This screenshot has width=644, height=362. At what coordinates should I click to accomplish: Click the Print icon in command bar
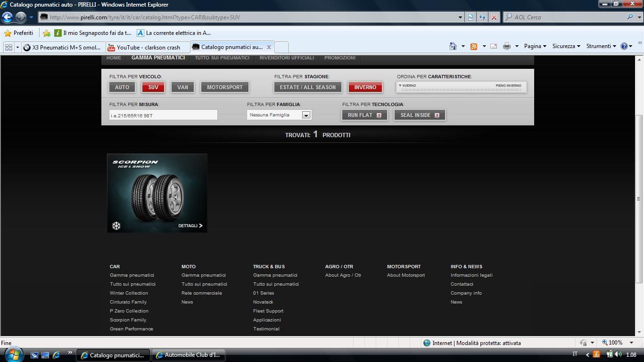(507, 46)
